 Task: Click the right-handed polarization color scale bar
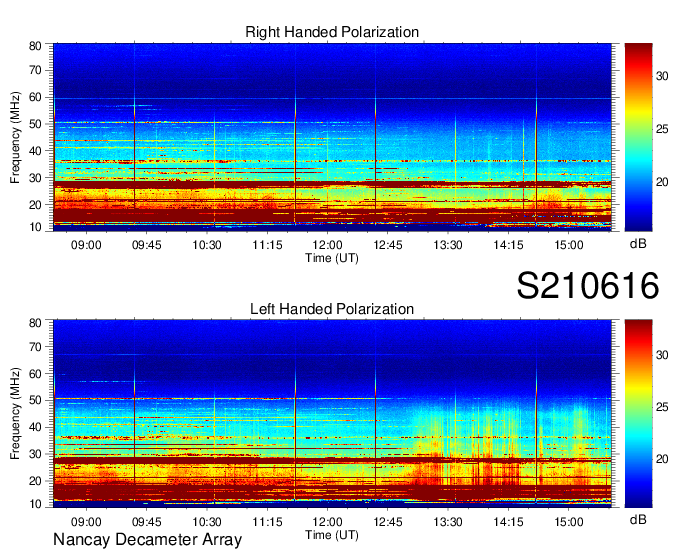click(x=638, y=137)
